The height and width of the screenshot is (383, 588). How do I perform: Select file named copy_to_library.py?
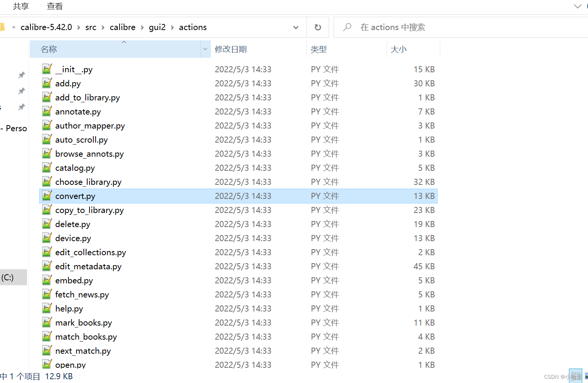click(89, 210)
